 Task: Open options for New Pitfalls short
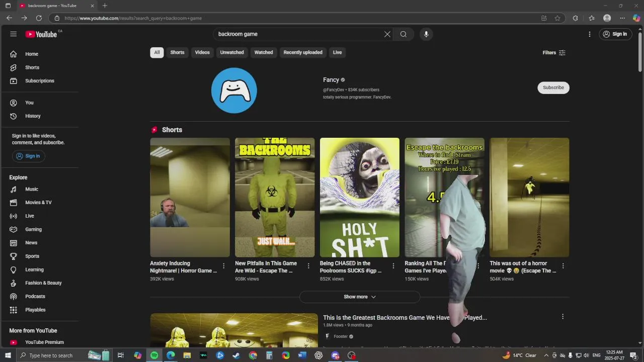pos(309,266)
